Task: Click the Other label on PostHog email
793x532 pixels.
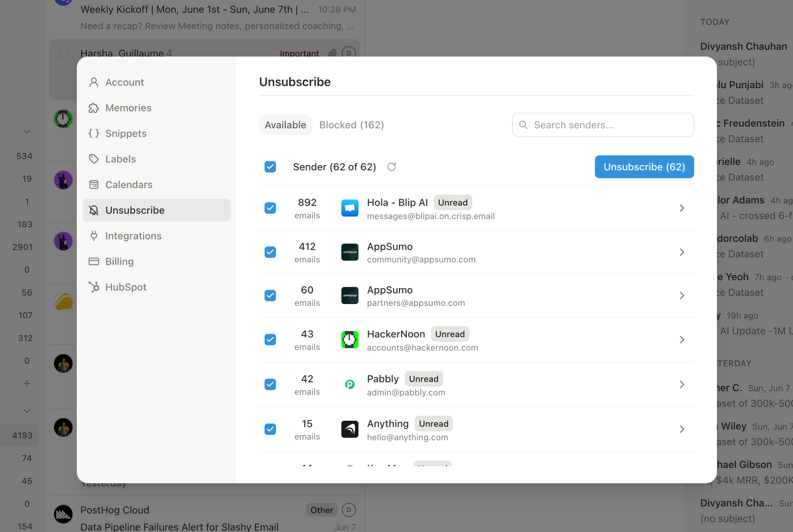Action: click(322, 510)
